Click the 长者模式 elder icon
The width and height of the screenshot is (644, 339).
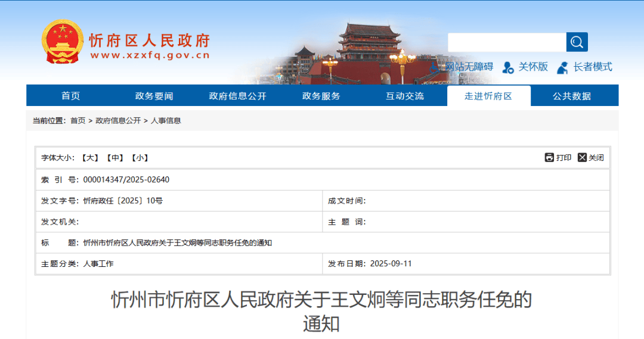tap(562, 67)
